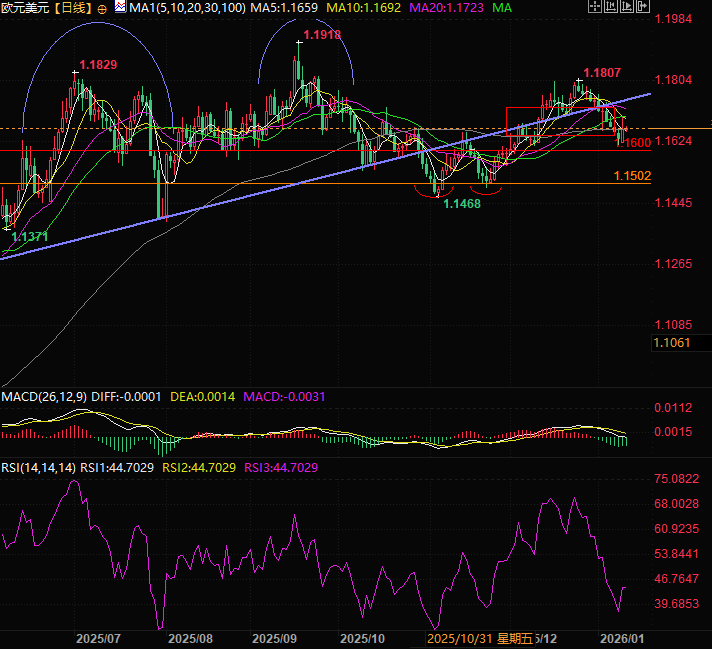Viewport: 712px width, 649px height.
Task: Click the RSI(14,14,14) indicator label
Action: (38, 468)
